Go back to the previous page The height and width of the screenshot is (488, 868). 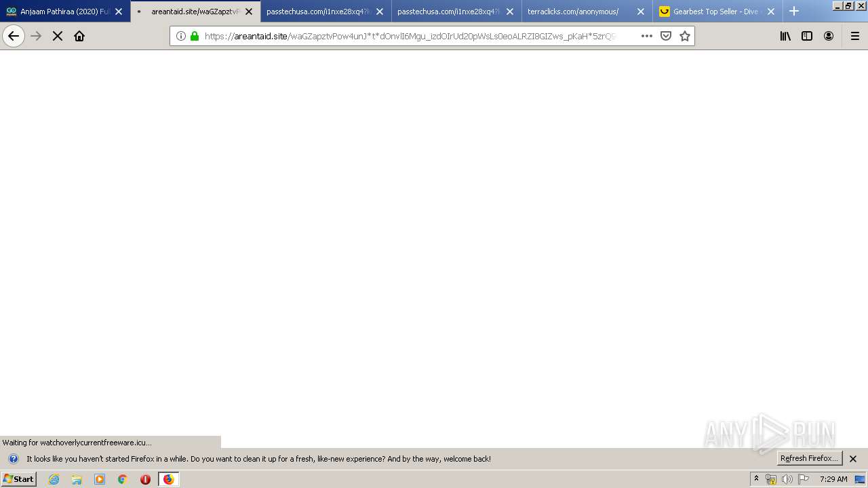(x=14, y=36)
